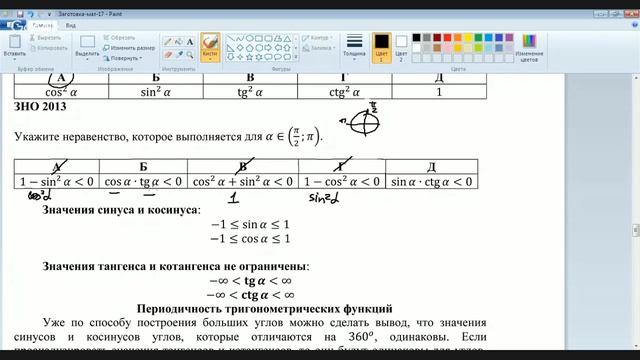Click the Cut (Вырезать) button
640x360 pixels.
[45, 38]
